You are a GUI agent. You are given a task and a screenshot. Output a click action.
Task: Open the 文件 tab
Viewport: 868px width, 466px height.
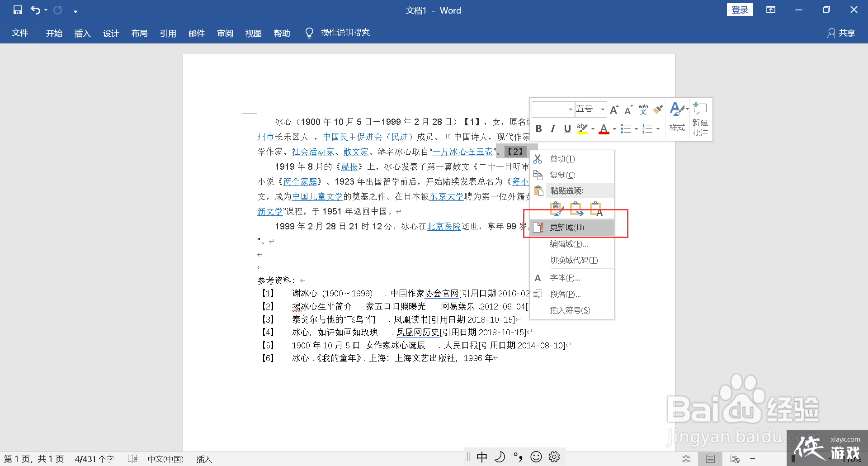(20, 33)
